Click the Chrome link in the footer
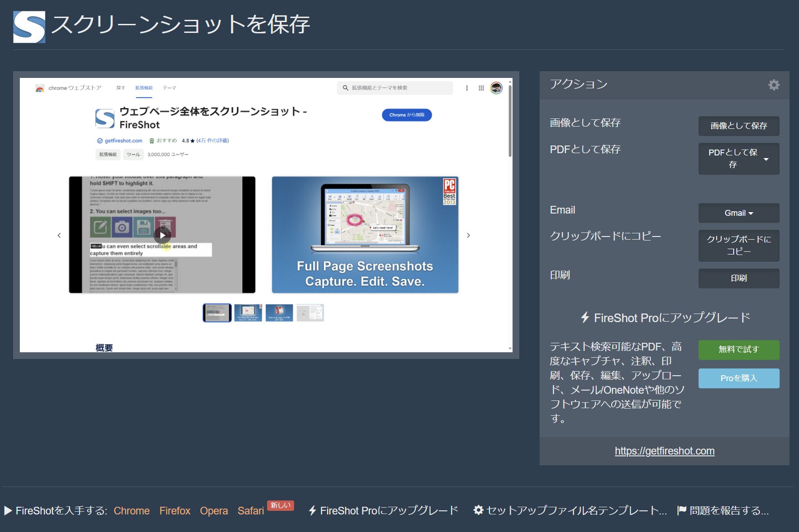This screenshot has width=799, height=532. pyautogui.click(x=132, y=511)
